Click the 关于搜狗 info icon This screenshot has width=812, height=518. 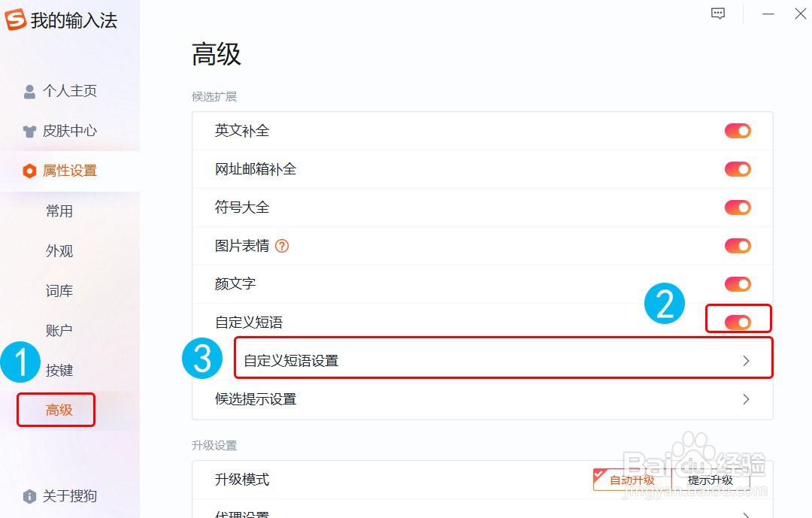click(x=29, y=496)
